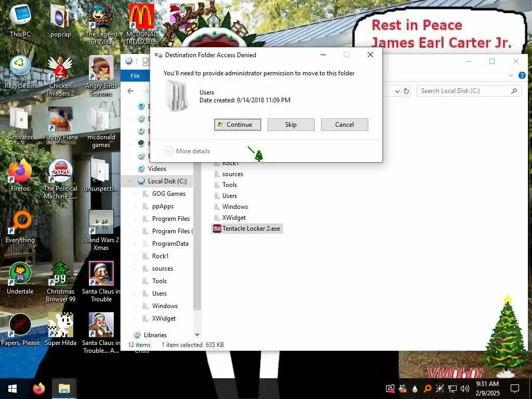532x399 pixels.
Task: Open the Windows Start menu
Action: (x=12, y=389)
